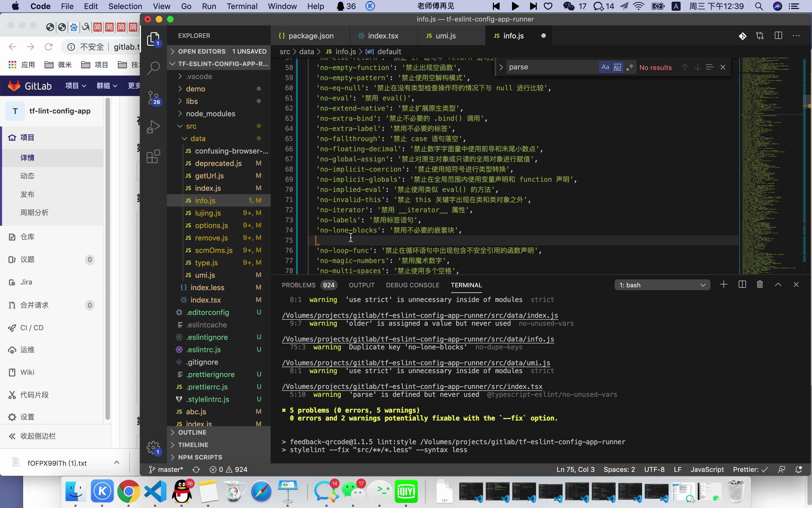
Task: Click into the 'parse' find input field
Action: [x=552, y=67]
